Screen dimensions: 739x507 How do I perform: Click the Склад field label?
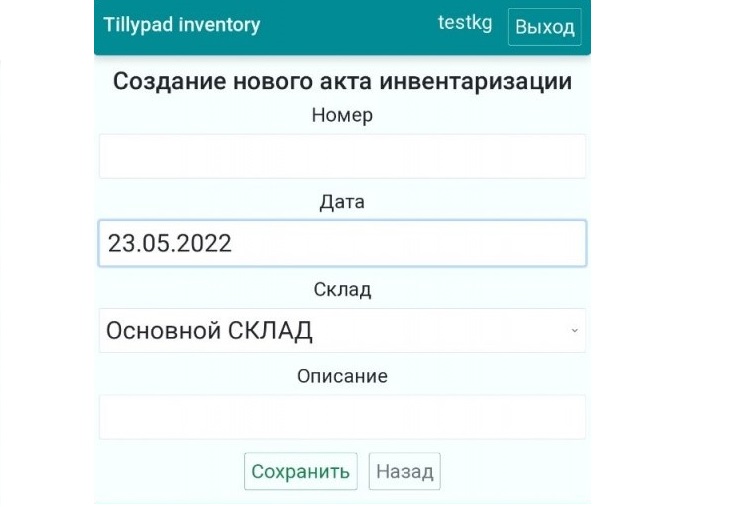pyautogui.click(x=342, y=289)
